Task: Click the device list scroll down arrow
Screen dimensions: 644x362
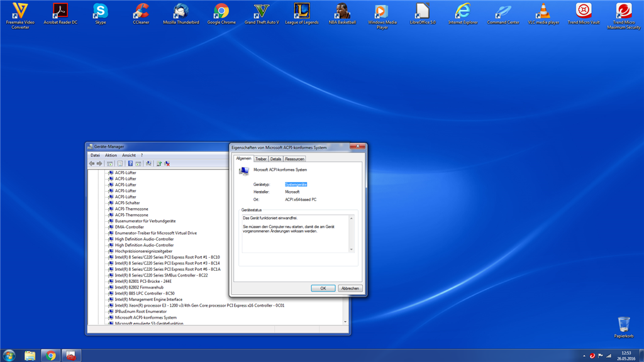Action: click(345, 322)
